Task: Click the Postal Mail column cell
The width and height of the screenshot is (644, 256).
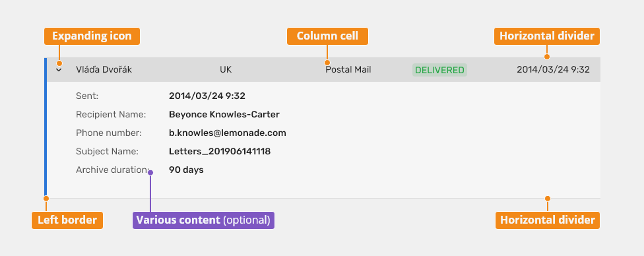Action: (x=348, y=69)
